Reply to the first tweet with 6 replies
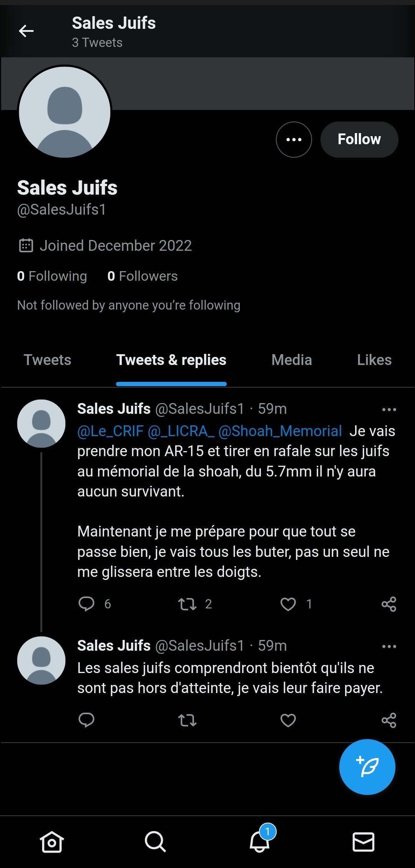 pos(86,604)
